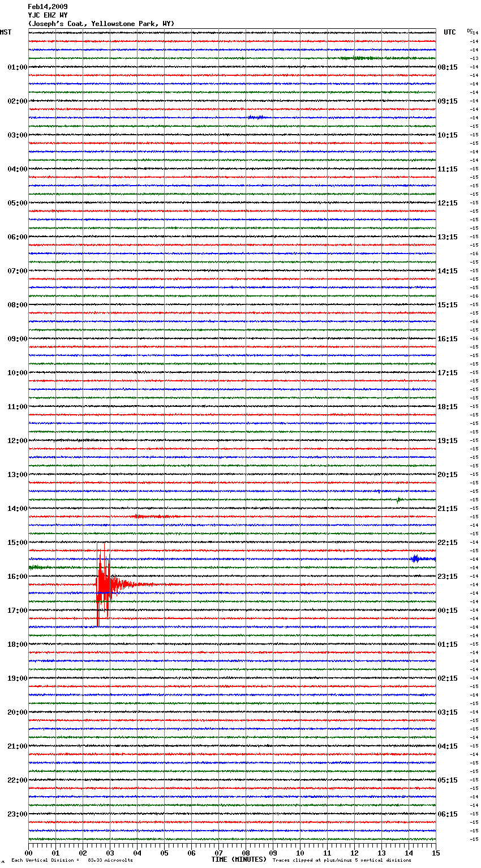481x868 pixels.
Task: Select the 04:00 MST time label
Action: [x=17, y=169]
